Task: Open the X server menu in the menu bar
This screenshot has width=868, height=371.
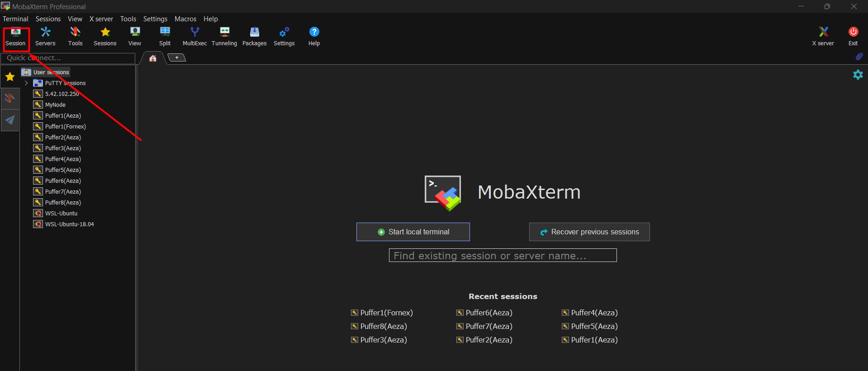Action: (101, 19)
